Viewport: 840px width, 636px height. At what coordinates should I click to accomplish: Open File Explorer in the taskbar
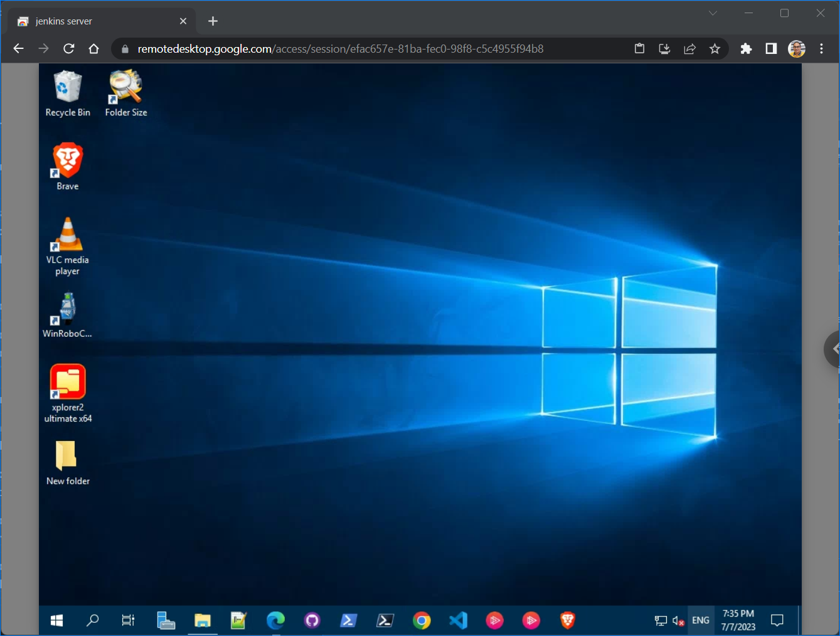202,620
